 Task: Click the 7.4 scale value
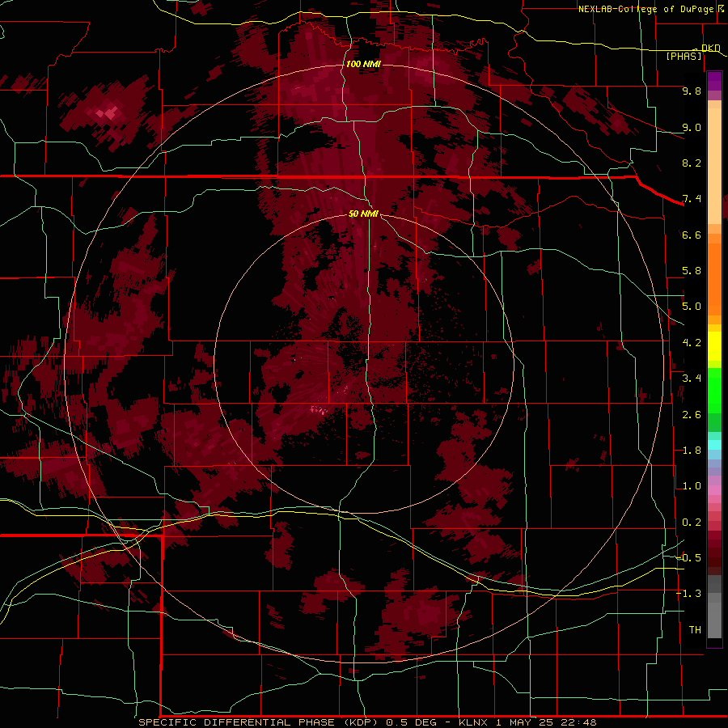pyautogui.click(x=692, y=199)
